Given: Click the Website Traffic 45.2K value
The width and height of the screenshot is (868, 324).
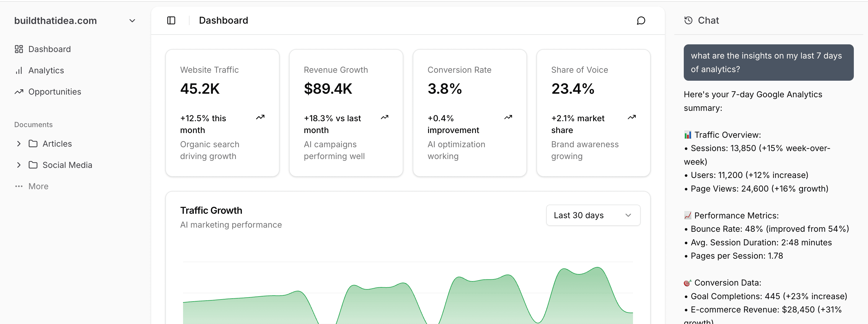Looking at the screenshot, I should point(200,89).
